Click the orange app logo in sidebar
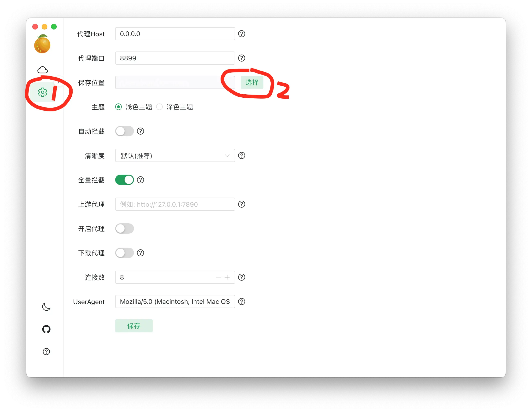532x412 pixels. coord(42,44)
